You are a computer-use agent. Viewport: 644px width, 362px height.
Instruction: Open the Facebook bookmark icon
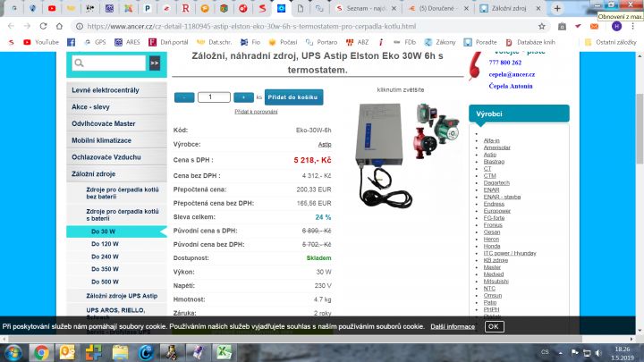coord(71,42)
